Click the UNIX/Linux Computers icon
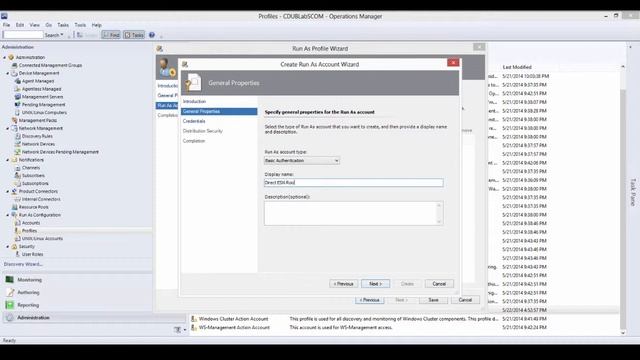This screenshot has height=360, width=640. (18, 112)
